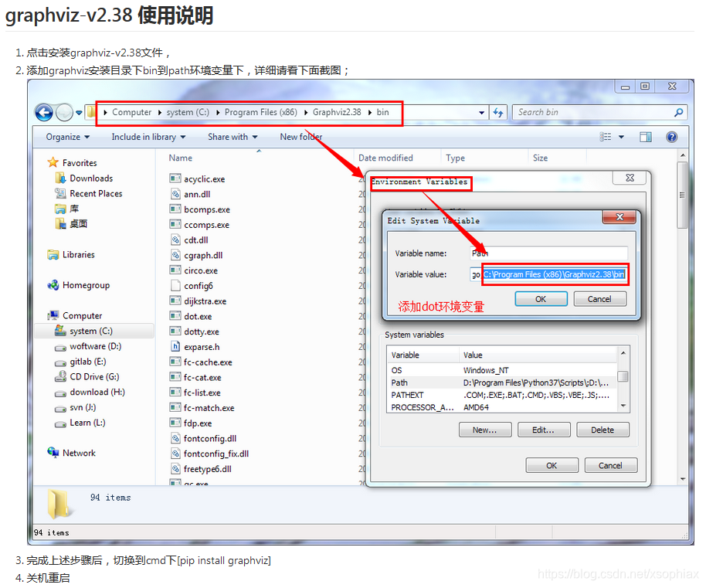Select fontconfig.dll file icon
Viewport: 706px width, 588px height.
point(175,438)
